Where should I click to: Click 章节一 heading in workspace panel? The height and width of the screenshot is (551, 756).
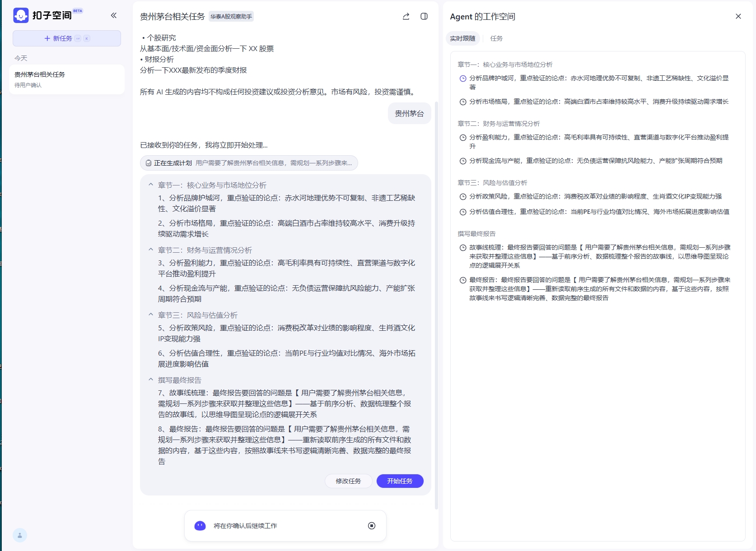pyautogui.click(x=505, y=65)
